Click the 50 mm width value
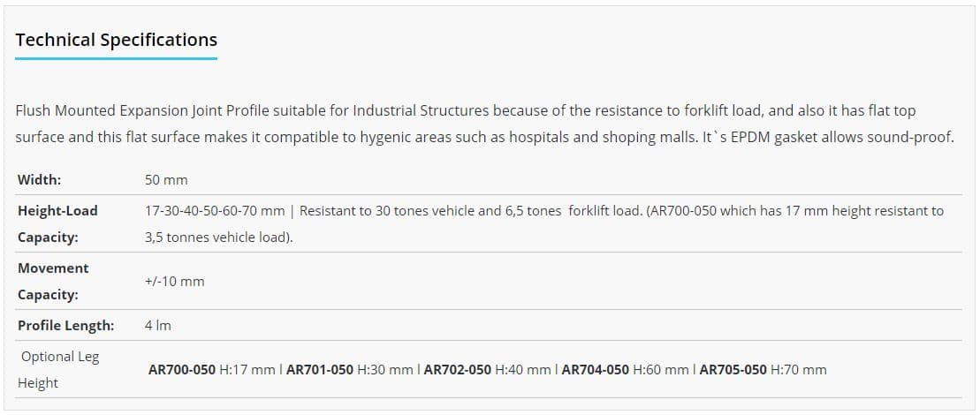This screenshot has height=415, width=980. [166, 180]
